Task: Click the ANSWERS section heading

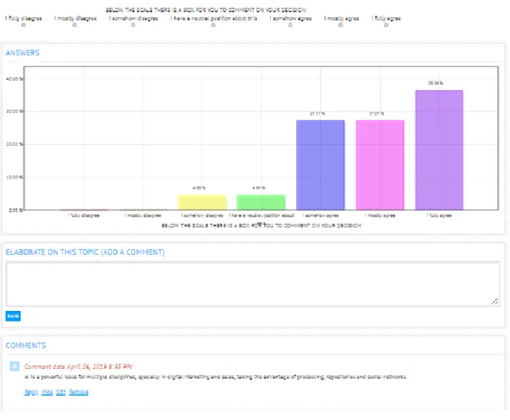Action: click(x=23, y=53)
